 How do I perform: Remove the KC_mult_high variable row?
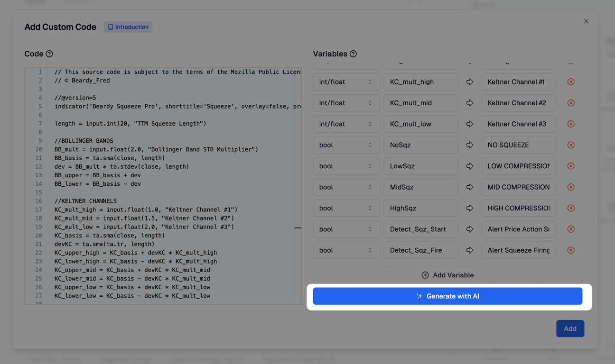pos(571,82)
